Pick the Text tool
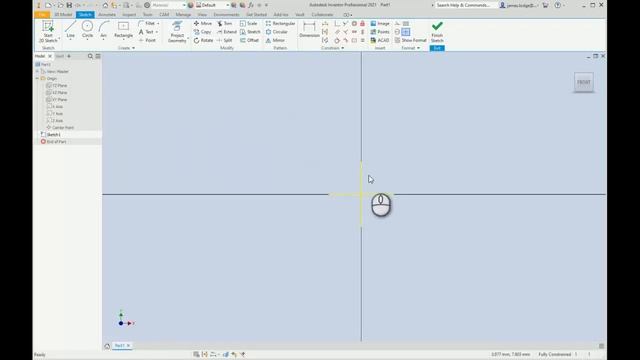640x360 pixels. (x=146, y=32)
